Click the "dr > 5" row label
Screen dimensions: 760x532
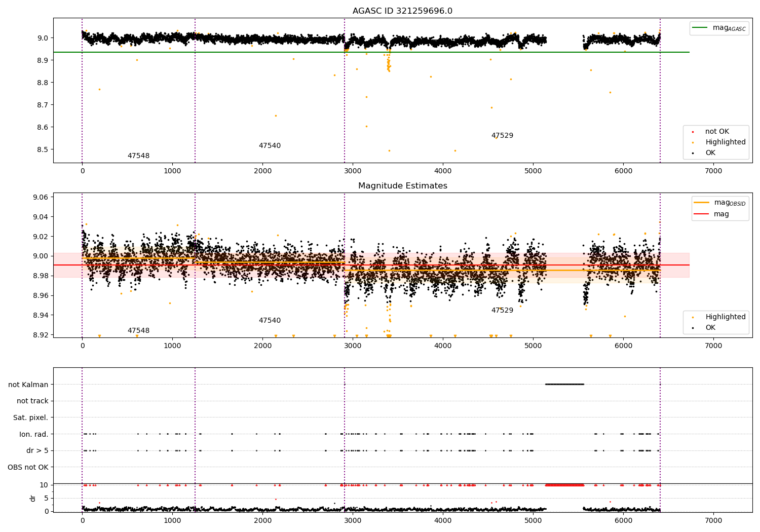coord(37,450)
